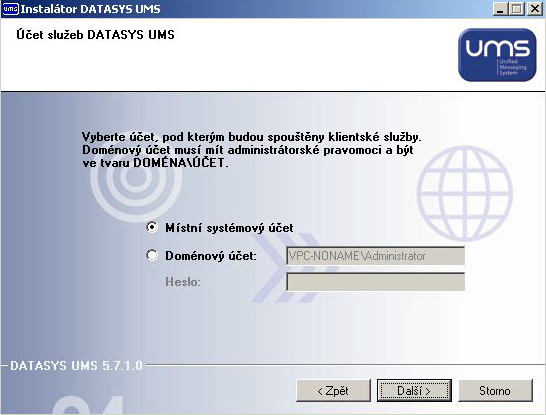Click the Účet služeb DATASYS UMS heading
Screen dimensions: 546x415
click(95, 35)
